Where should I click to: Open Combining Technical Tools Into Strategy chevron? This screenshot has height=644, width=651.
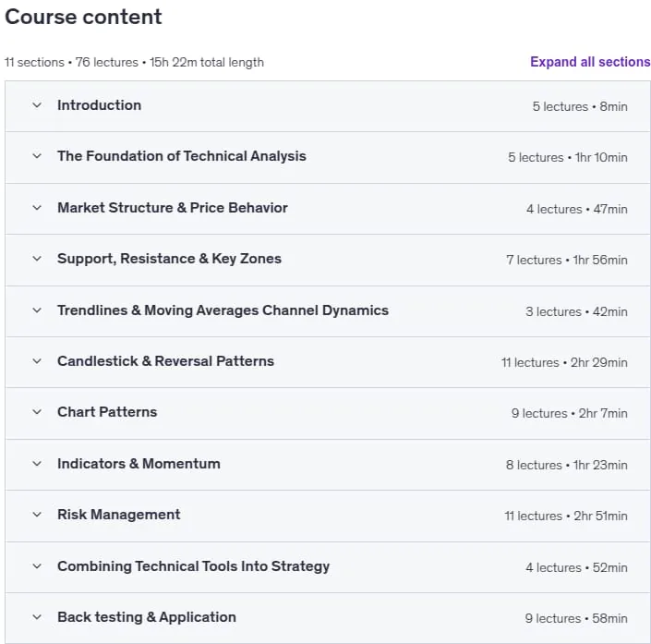click(x=37, y=566)
